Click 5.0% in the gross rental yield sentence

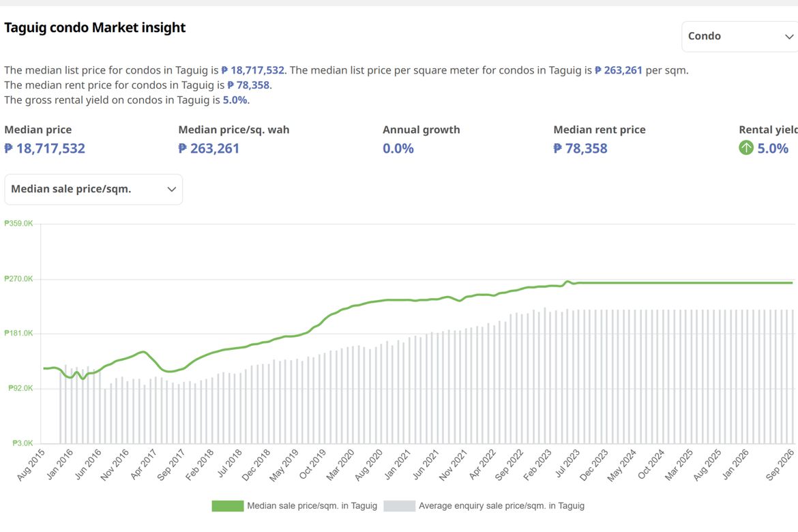coord(235,100)
